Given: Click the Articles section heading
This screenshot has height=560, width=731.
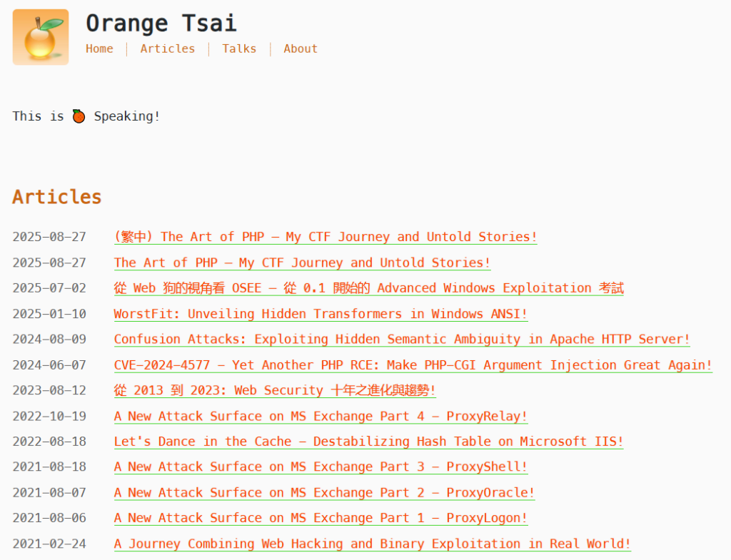Looking at the screenshot, I should pyautogui.click(x=57, y=197).
